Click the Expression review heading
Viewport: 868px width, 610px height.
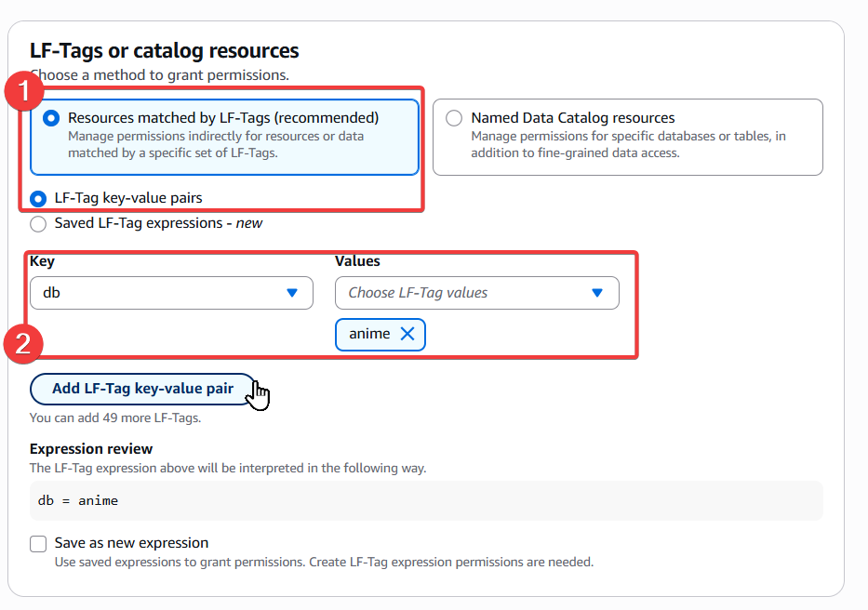tap(91, 449)
